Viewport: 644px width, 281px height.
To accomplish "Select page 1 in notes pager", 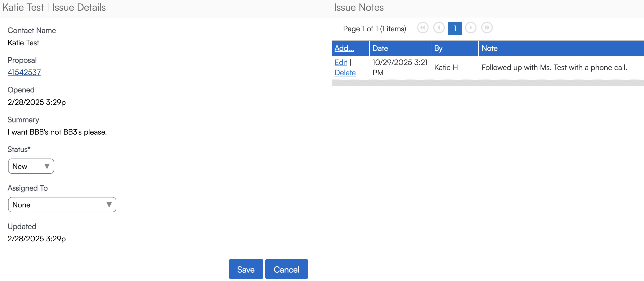I will click(454, 28).
